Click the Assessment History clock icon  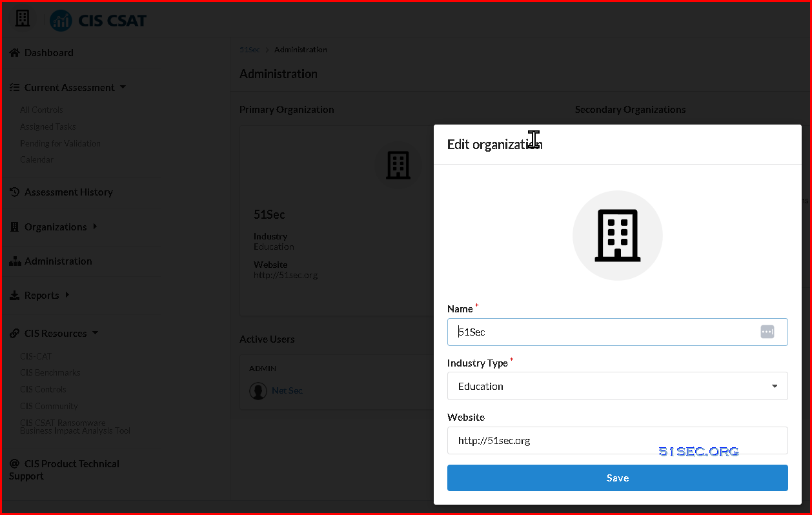point(15,192)
